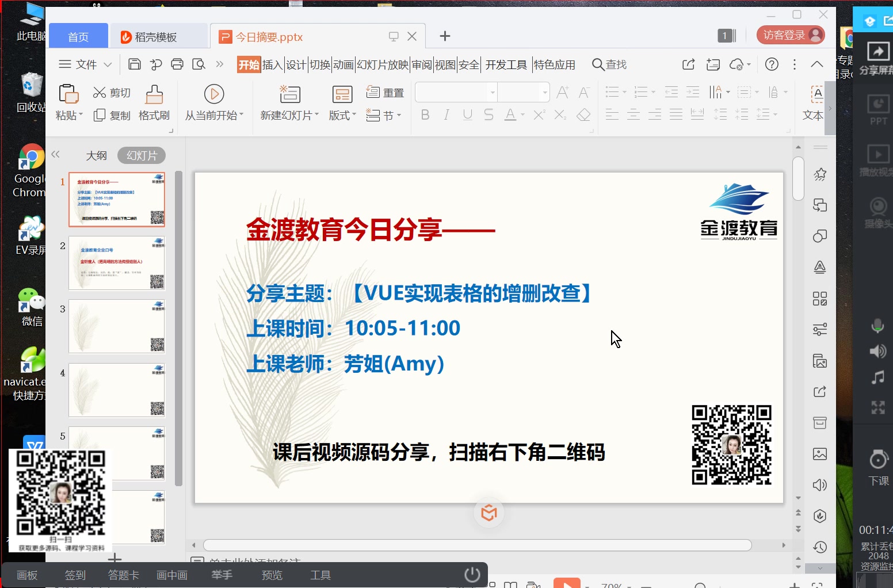
Task: Click the Cut (剪切) scissors button
Action: pyautogui.click(x=112, y=93)
